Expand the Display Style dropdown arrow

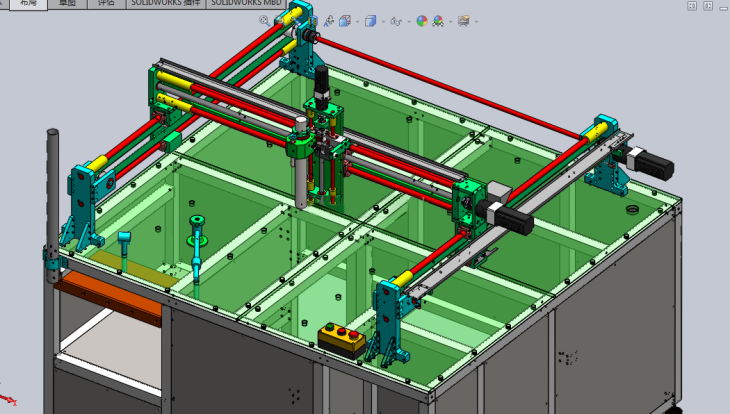point(382,21)
